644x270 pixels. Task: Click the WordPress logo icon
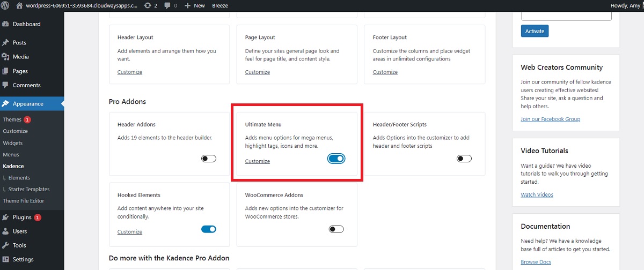[x=5, y=5]
